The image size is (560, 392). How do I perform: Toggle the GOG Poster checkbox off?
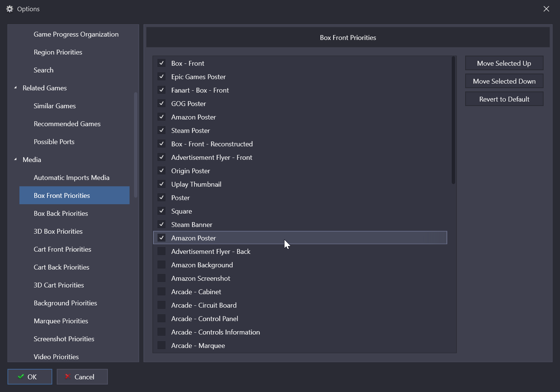[162, 103]
